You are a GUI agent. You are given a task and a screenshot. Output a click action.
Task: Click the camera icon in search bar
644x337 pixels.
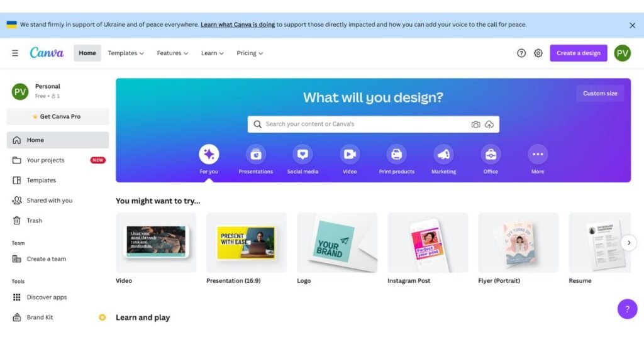point(475,124)
